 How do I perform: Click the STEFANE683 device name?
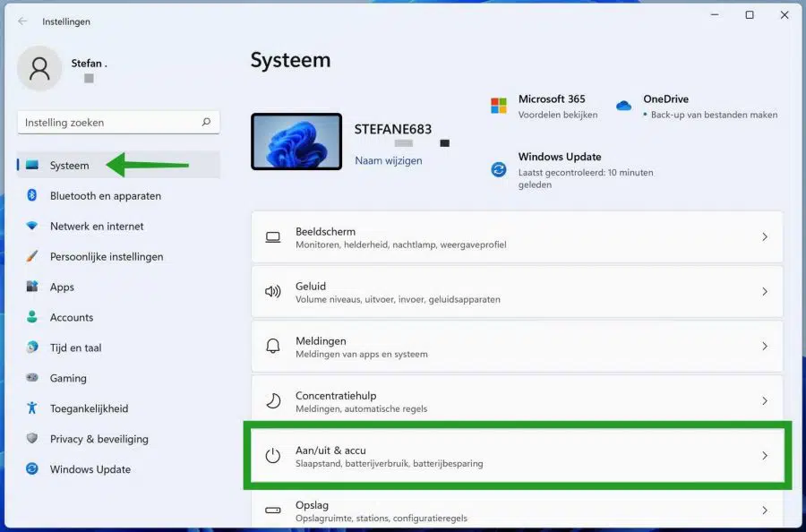click(x=393, y=129)
